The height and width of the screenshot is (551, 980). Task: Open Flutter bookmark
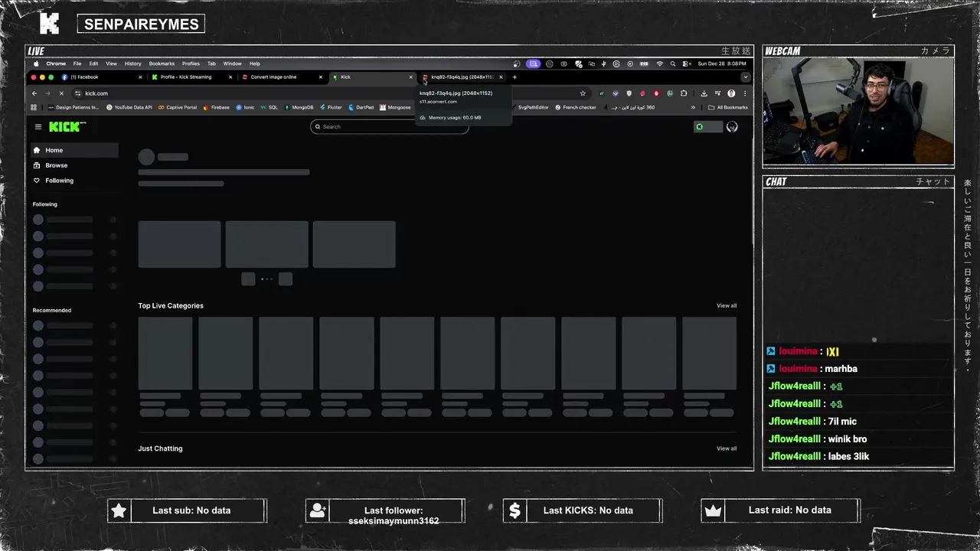331,107
